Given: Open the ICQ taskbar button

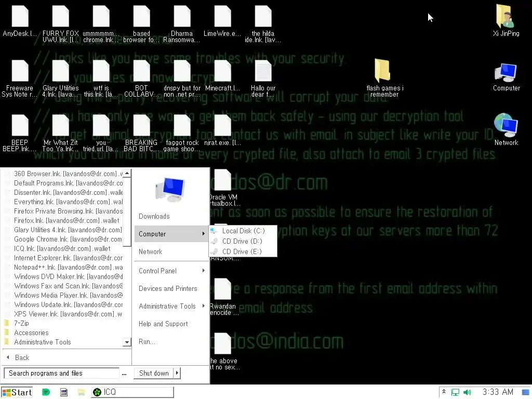Looking at the screenshot, I should [132, 392].
